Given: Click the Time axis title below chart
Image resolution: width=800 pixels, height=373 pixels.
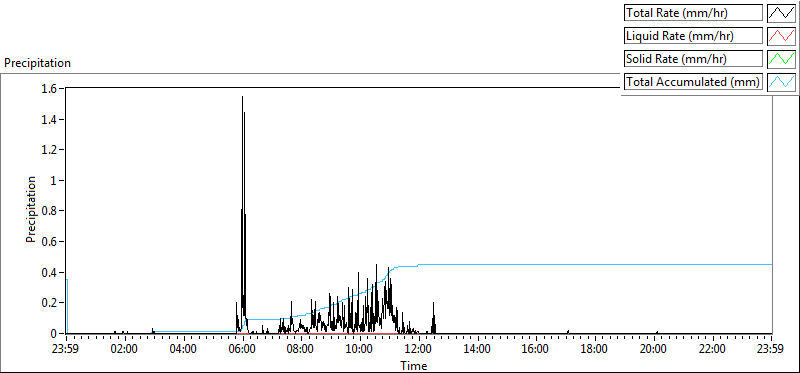Looking at the screenshot, I should pos(414,365).
